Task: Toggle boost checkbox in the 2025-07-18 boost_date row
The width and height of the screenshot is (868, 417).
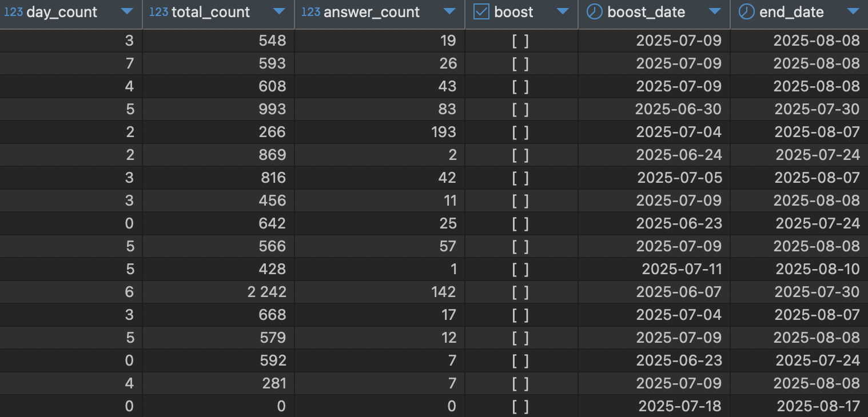Action: 520,406
